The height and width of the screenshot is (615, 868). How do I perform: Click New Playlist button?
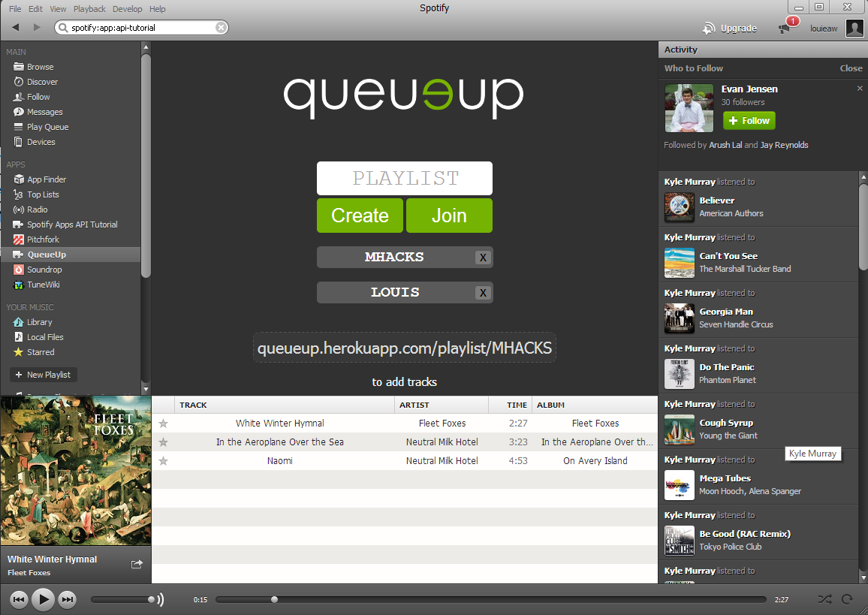[44, 375]
